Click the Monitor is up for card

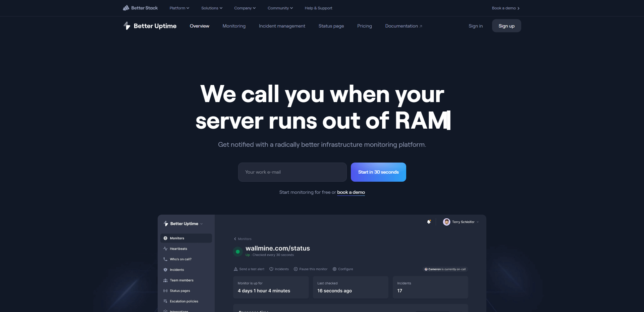(x=271, y=287)
